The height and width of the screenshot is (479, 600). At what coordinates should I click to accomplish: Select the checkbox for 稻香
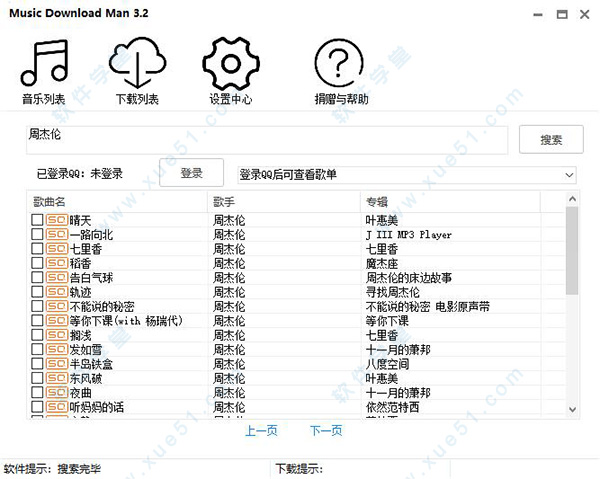[x=37, y=263]
